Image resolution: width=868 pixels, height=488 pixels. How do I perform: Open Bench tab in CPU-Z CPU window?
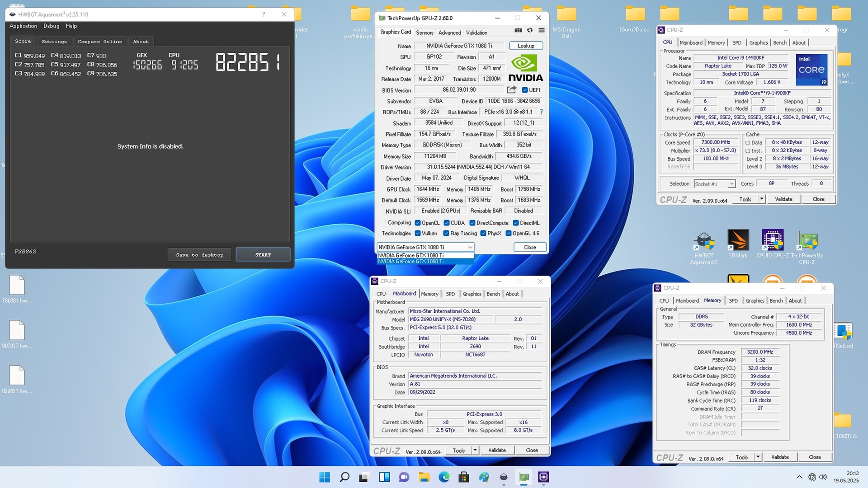pos(780,42)
